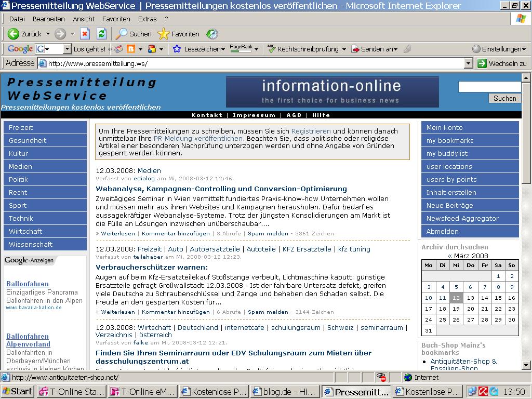532x399 pixels.
Task: Click author teilehaber link
Action: [148, 257]
